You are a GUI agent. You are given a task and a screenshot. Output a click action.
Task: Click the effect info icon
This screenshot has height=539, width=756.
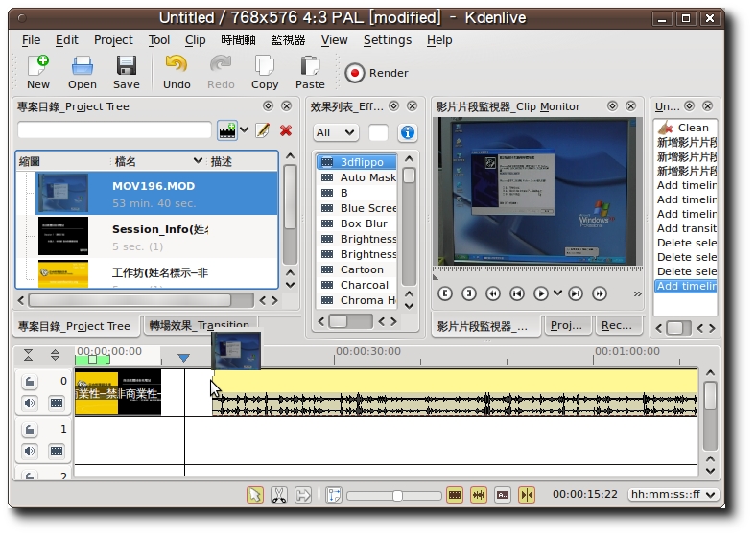click(x=408, y=132)
